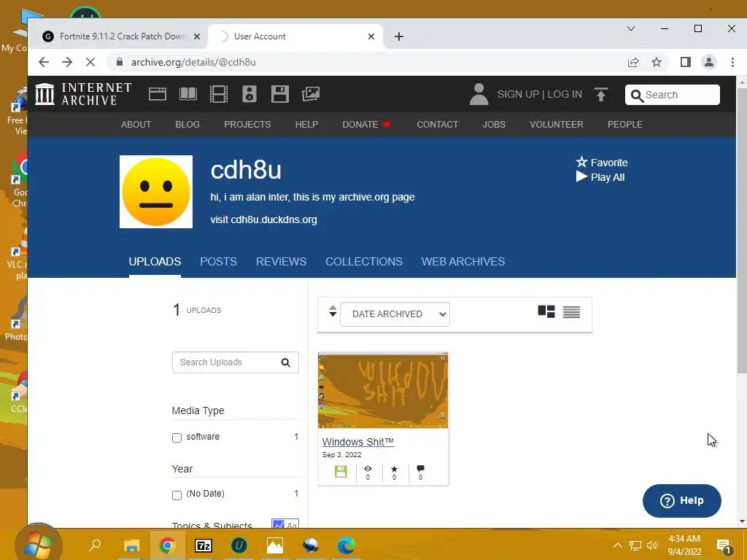This screenshot has width=747, height=560.
Task: Switch to tile grid view icon
Action: coord(546,312)
